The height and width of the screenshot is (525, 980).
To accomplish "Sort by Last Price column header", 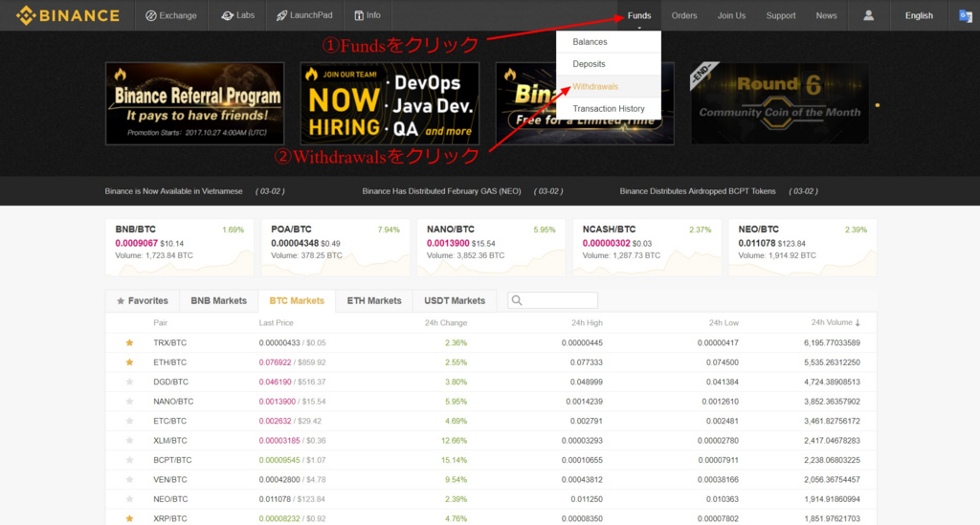I will pyautogui.click(x=276, y=322).
